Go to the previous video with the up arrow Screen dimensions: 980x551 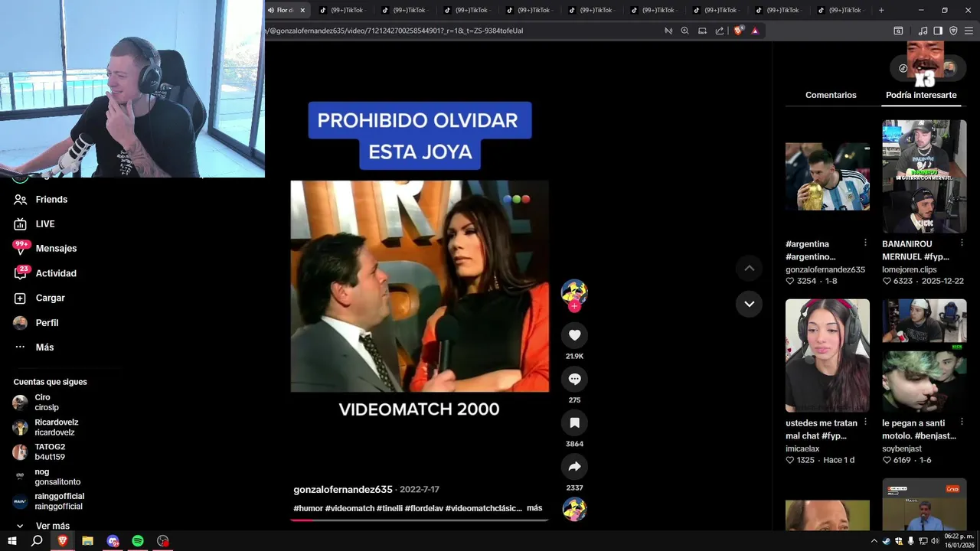pyautogui.click(x=749, y=268)
